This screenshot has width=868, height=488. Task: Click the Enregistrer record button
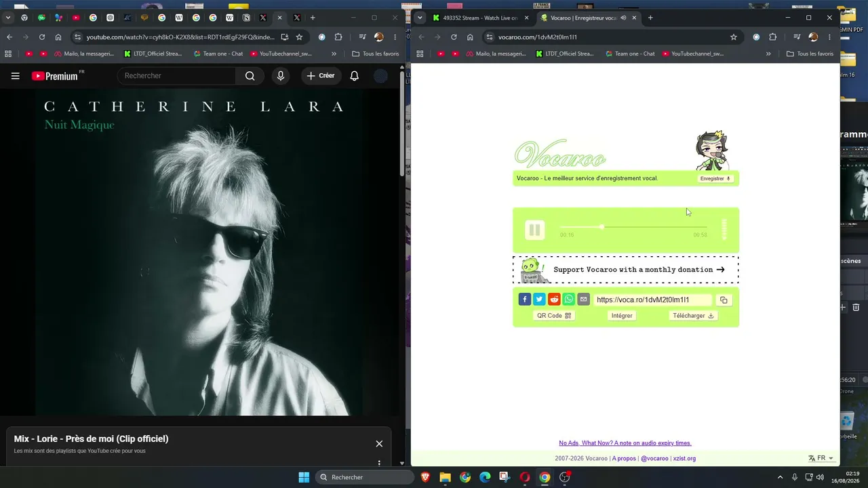point(715,179)
